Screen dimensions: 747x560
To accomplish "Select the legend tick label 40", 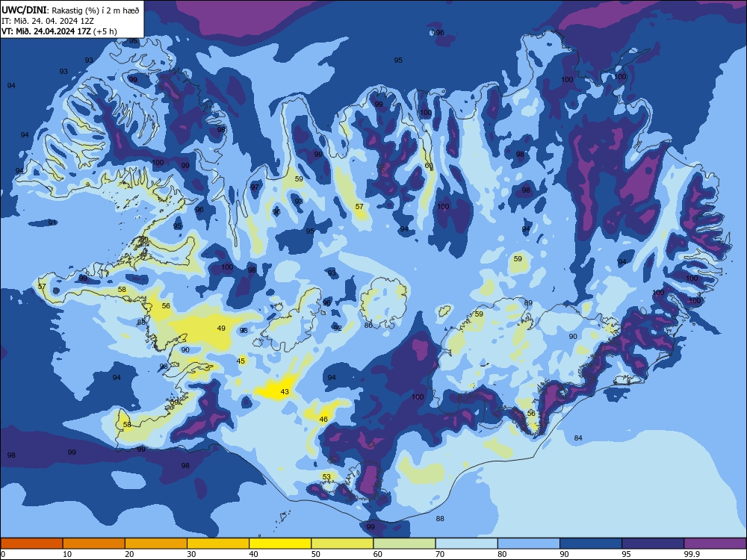I will point(253,554).
